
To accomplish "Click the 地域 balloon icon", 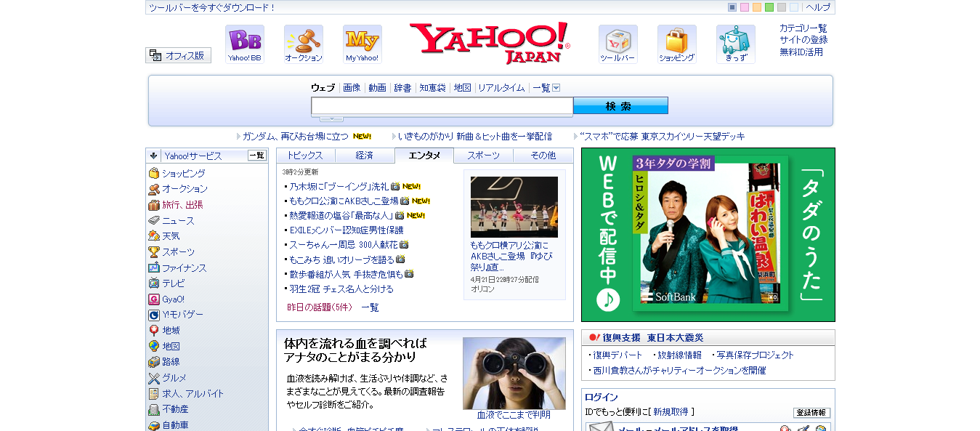I will (x=154, y=331).
